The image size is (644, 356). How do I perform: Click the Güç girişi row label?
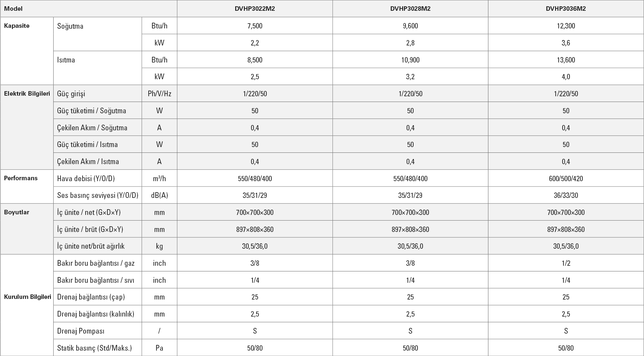(71, 94)
